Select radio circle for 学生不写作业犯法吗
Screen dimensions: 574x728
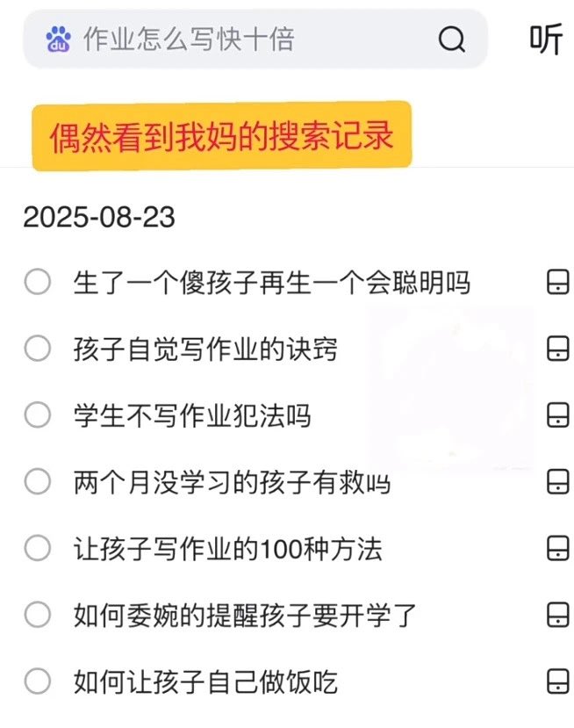[x=38, y=414]
